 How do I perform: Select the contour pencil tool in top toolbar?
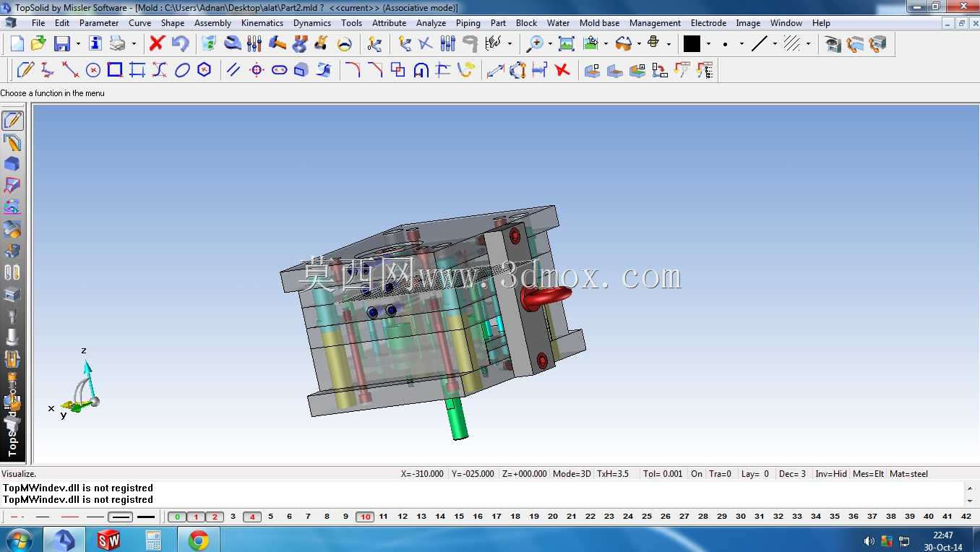[25, 70]
